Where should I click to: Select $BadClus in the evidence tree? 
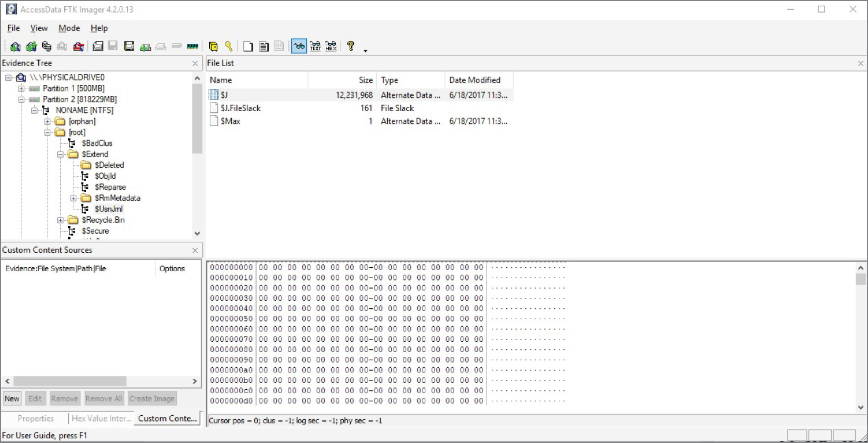click(x=97, y=143)
